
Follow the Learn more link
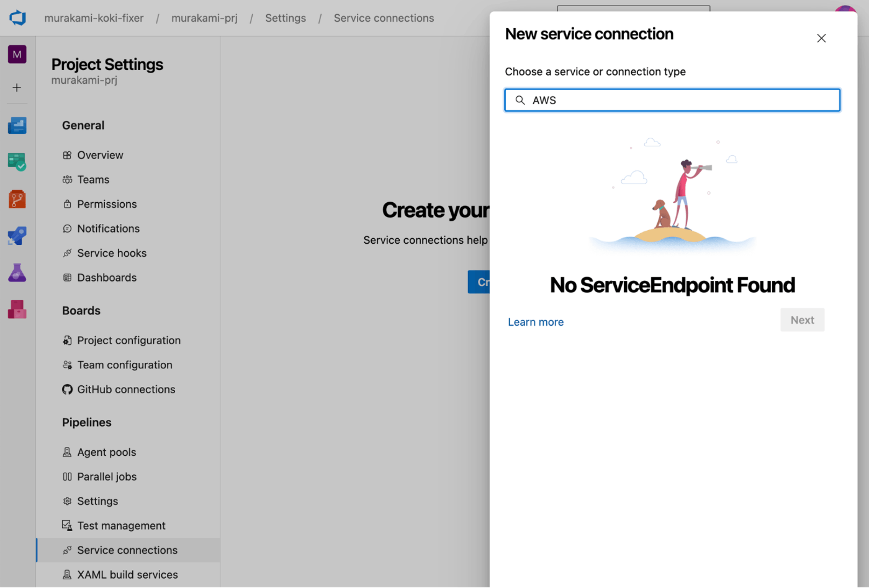[536, 322]
